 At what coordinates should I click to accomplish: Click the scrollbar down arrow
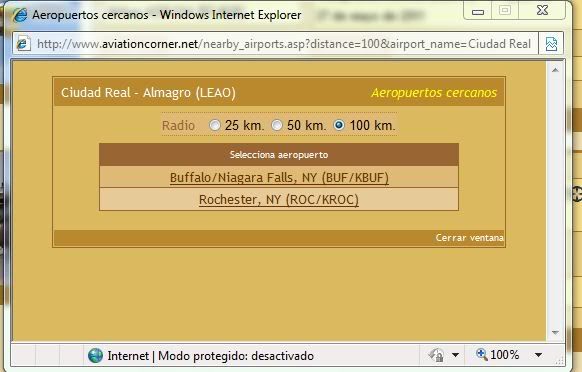coord(555,332)
